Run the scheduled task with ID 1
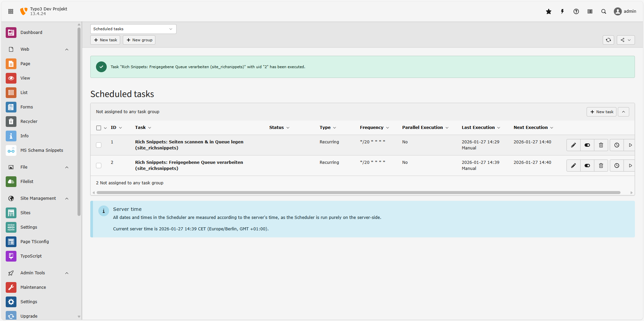644x321 pixels. pos(630,145)
